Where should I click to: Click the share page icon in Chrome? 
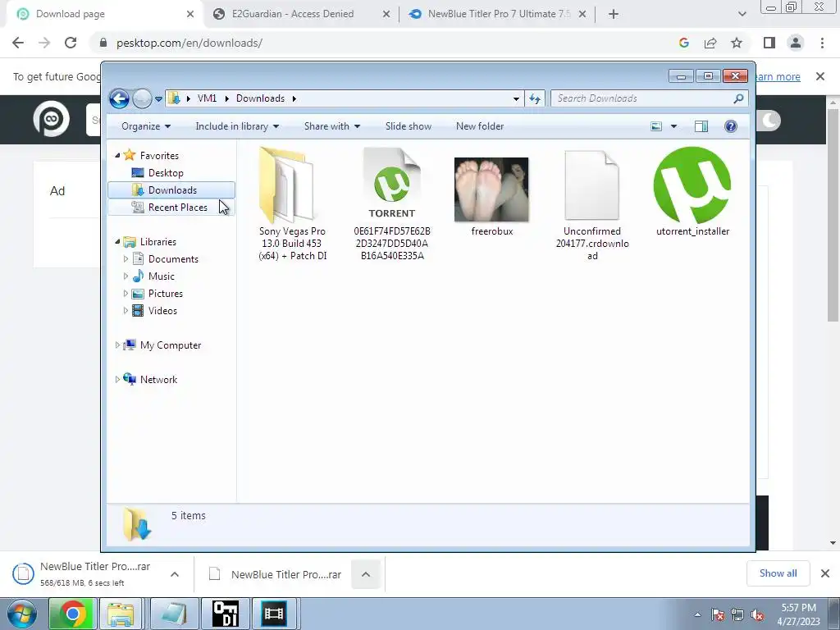pos(710,43)
